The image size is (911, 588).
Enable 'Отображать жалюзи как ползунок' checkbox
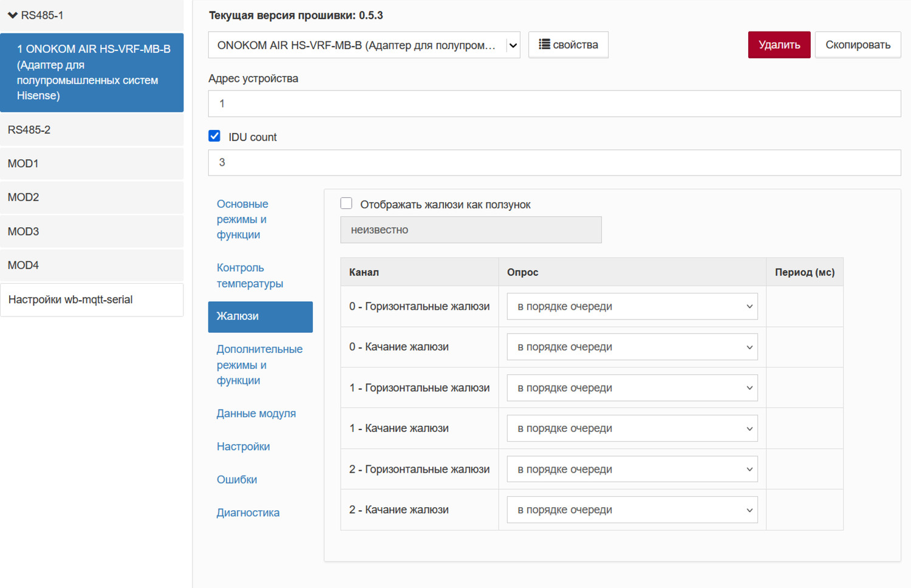346,203
